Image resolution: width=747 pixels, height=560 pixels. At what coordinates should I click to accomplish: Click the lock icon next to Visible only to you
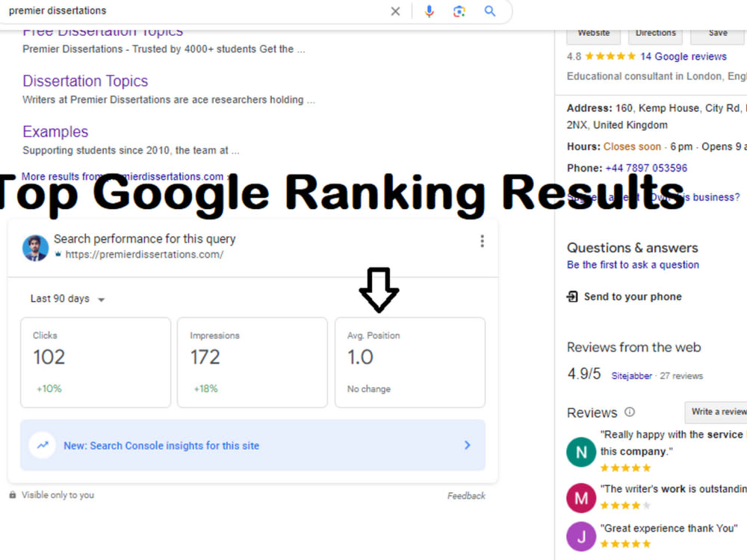[x=13, y=495]
